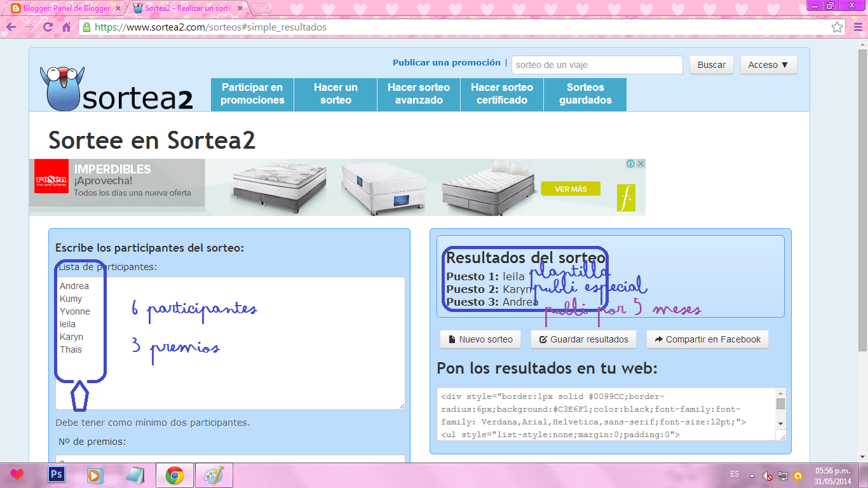Close the mattress ad with the X icon
The height and width of the screenshot is (488, 868).
(x=641, y=163)
